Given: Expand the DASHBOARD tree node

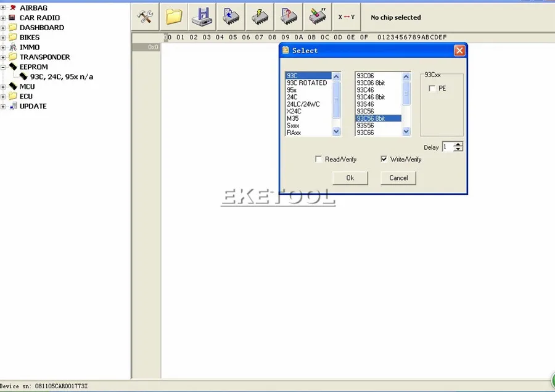Looking at the screenshot, I should (x=3, y=27).
